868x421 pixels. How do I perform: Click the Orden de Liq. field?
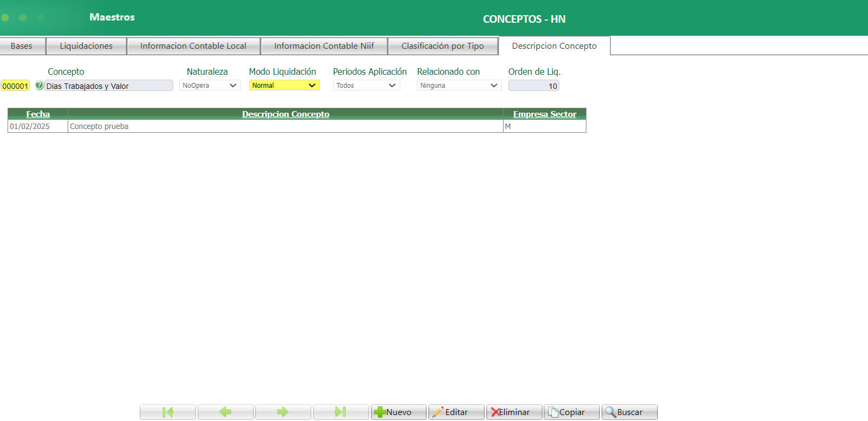(534, 86)
